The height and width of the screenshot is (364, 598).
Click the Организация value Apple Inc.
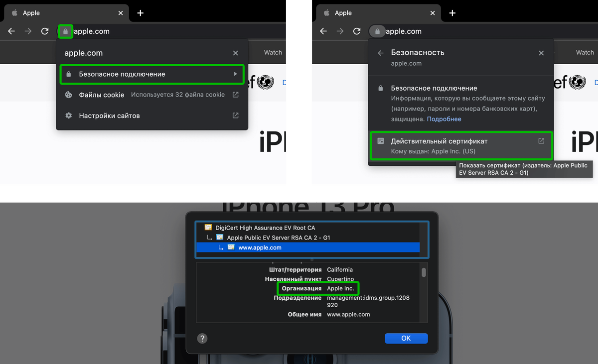click(x=340, y=288)
